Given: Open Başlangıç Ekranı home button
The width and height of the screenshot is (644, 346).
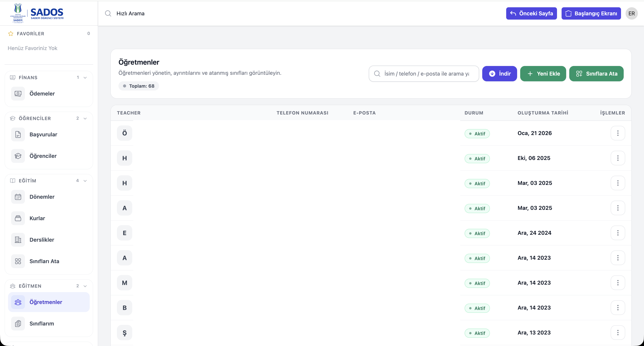Looking at the screenshot, I should 591,13.
